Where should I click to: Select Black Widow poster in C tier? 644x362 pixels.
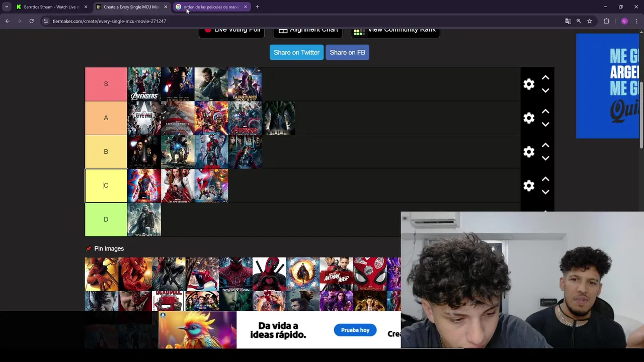[x=178, y=186]
